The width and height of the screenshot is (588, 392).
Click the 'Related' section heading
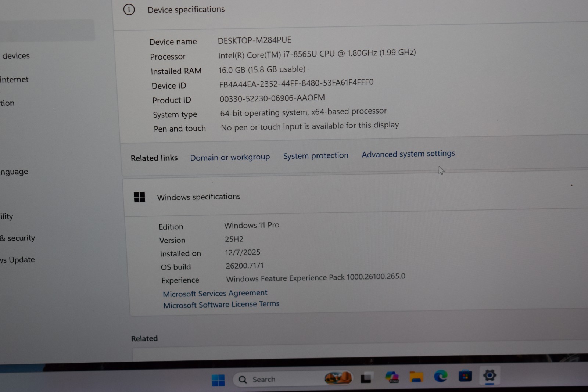(144, 338)
